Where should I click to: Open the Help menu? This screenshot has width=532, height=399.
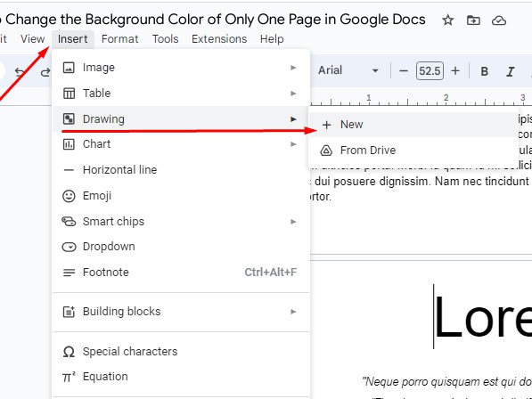(272, 39)
